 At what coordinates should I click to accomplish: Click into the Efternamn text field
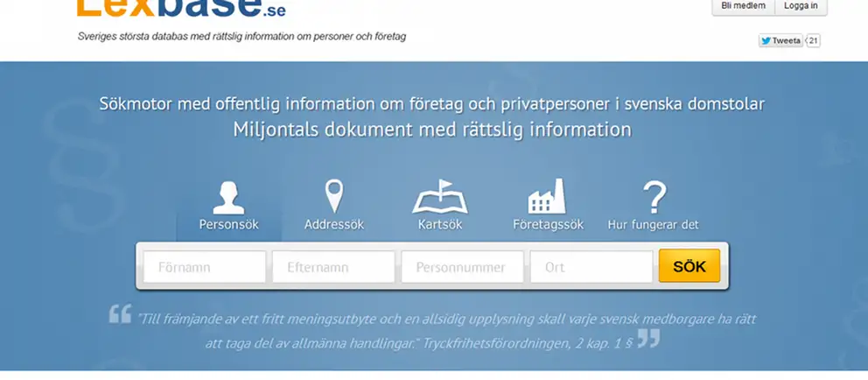pos(333,267)
